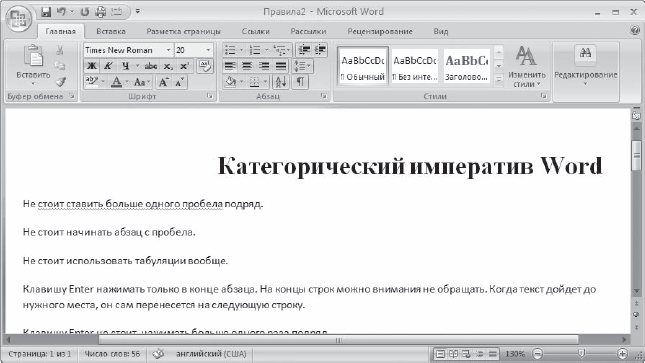Redo the last action

[x=85, y=12]
